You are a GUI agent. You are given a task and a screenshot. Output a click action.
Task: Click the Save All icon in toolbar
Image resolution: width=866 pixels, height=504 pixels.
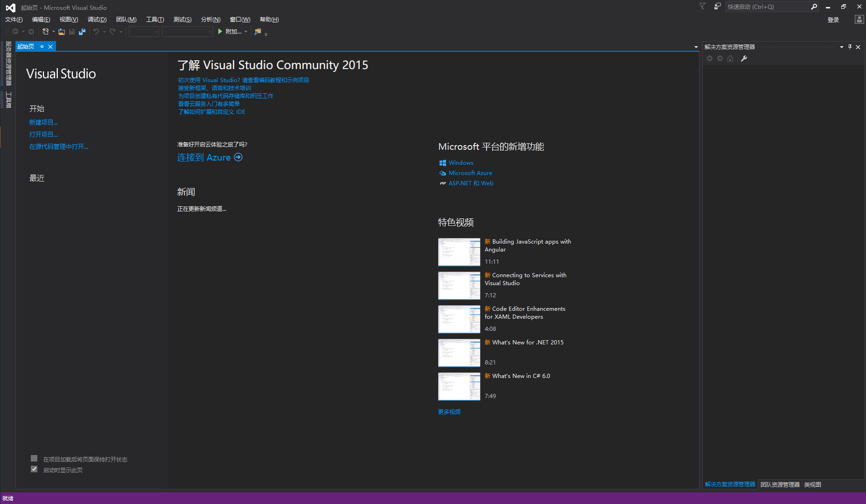click(x=82, y=32)
